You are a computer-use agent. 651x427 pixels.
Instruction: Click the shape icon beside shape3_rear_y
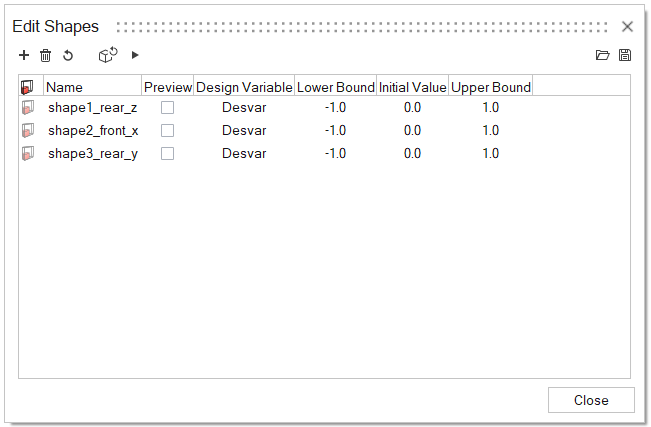pyautogui.click(x=28, y=153)
